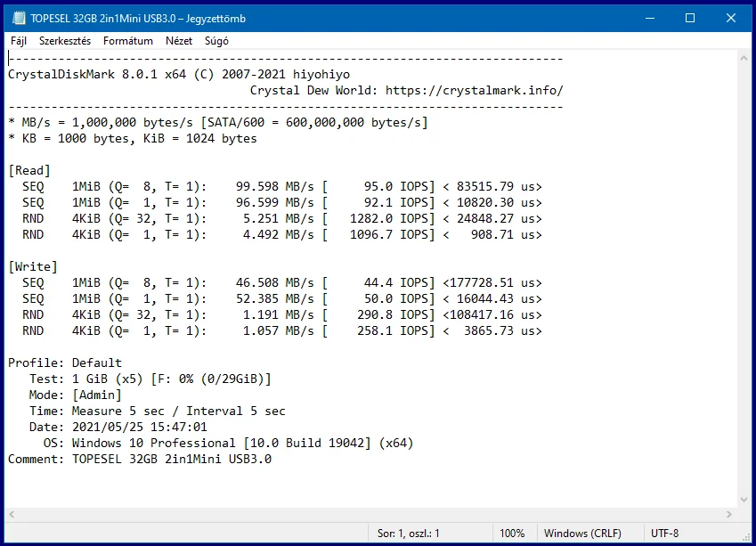756x546 pixels.
Task: Click the 'Sor: 1, oszl.: 1' status entry
Action: click(409, 533)
